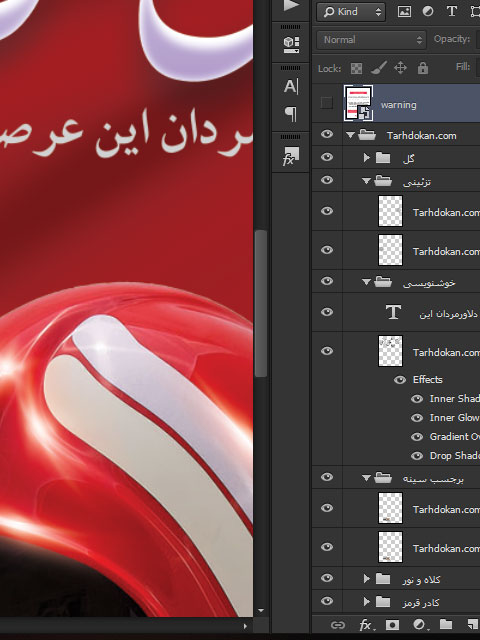
Task: Click the Effects label
Action: coord(427,380)
